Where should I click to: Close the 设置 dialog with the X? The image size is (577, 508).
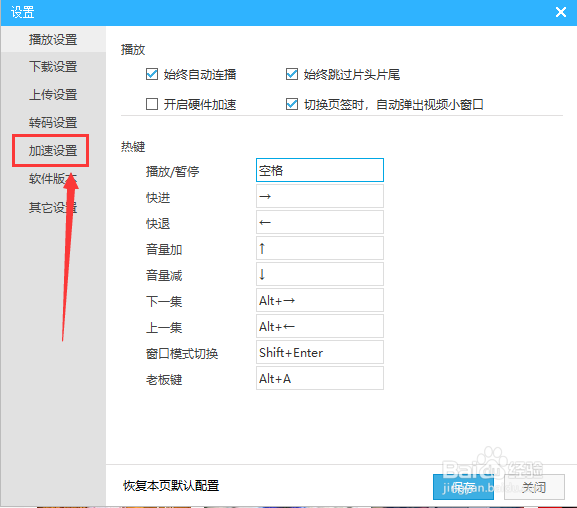pyautogui.click(x=561, y=12)
